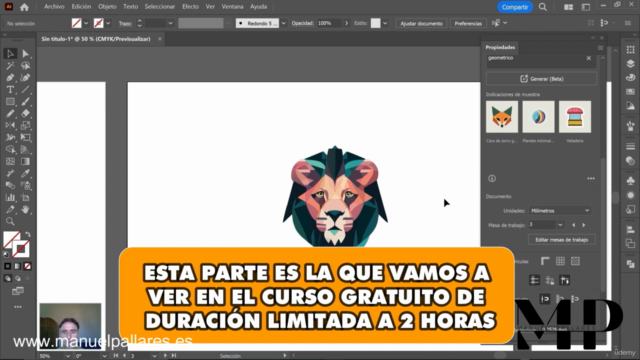Open the Ventana menu
This screenshot has height=360, width=640.
click(x=232, y=7)
